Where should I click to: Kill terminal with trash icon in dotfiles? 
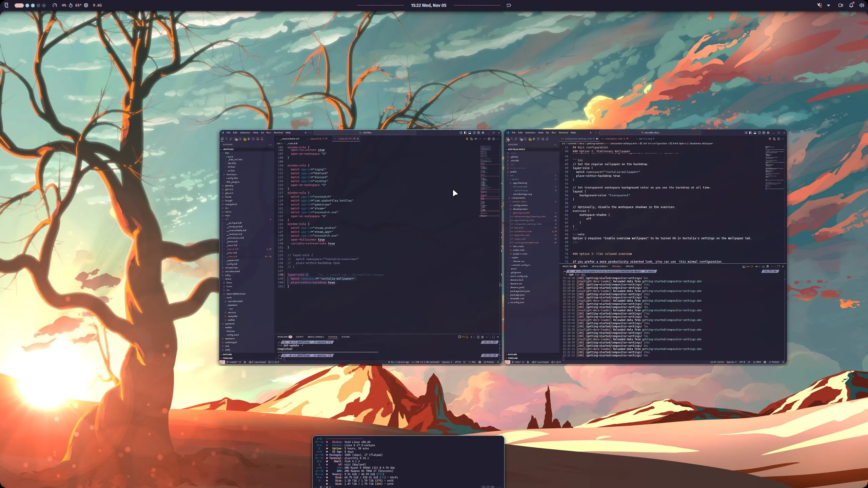pos(482,337)
